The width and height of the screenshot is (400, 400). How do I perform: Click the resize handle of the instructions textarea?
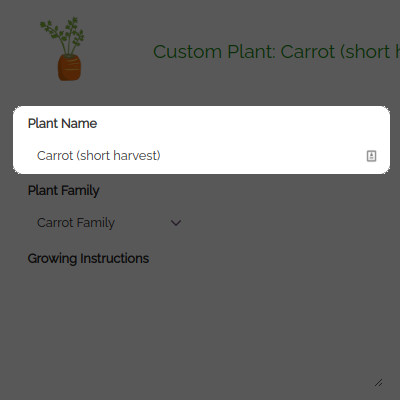pyautogui.click(x=378, y=383)
